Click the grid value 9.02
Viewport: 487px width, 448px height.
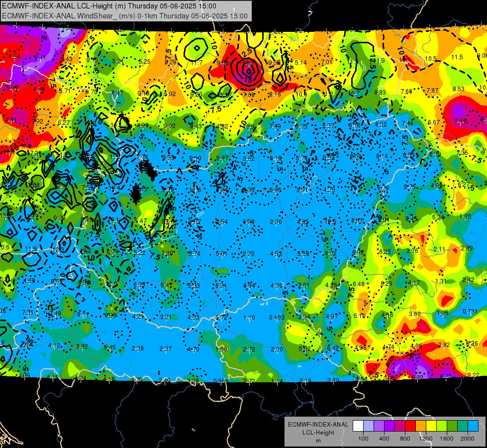[x=169, y=126]
